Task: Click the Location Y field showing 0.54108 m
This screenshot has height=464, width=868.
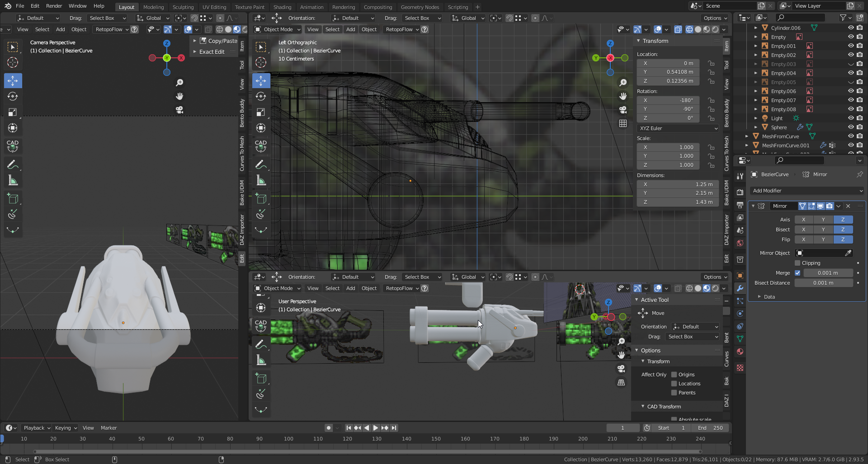Action: pyautogui.click(x=668, y=72)
